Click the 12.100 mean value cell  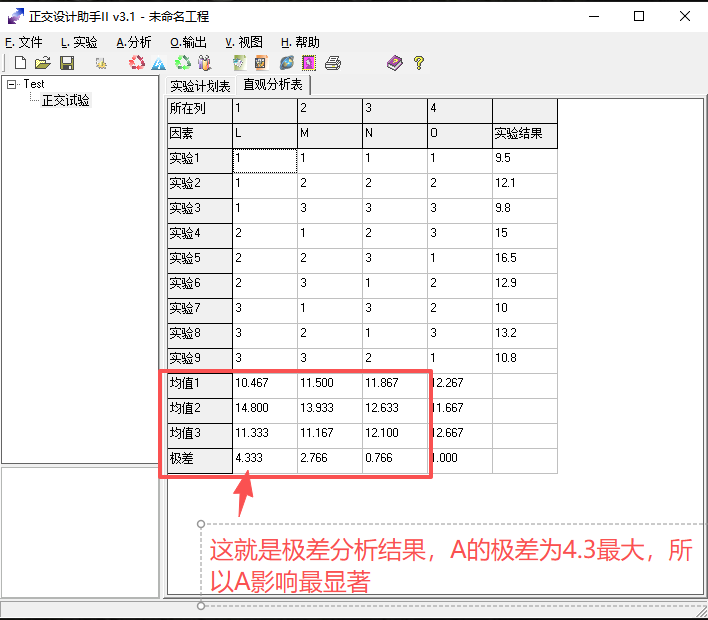pos(395,435)
